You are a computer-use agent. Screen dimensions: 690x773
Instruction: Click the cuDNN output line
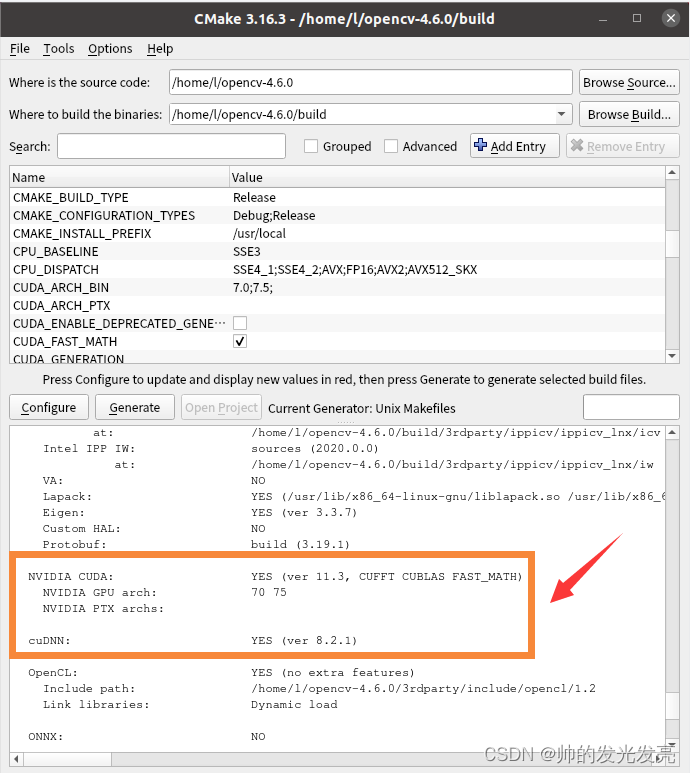pos(192,640)
